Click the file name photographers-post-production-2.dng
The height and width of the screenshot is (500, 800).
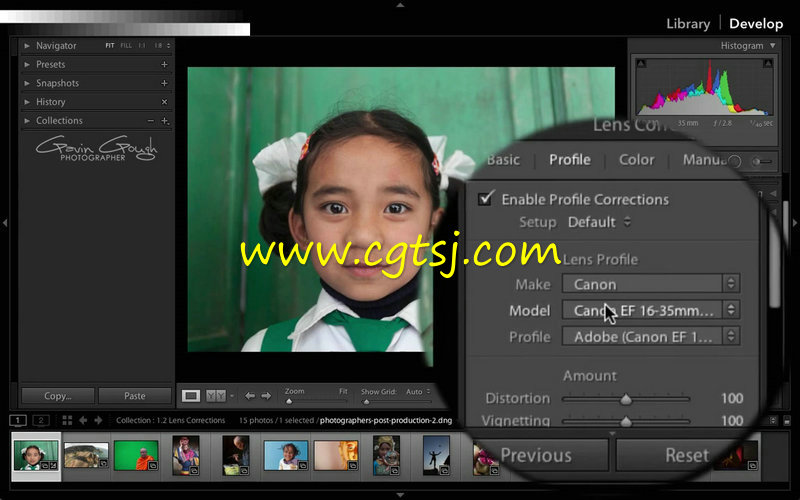click(x=386, y=420)
